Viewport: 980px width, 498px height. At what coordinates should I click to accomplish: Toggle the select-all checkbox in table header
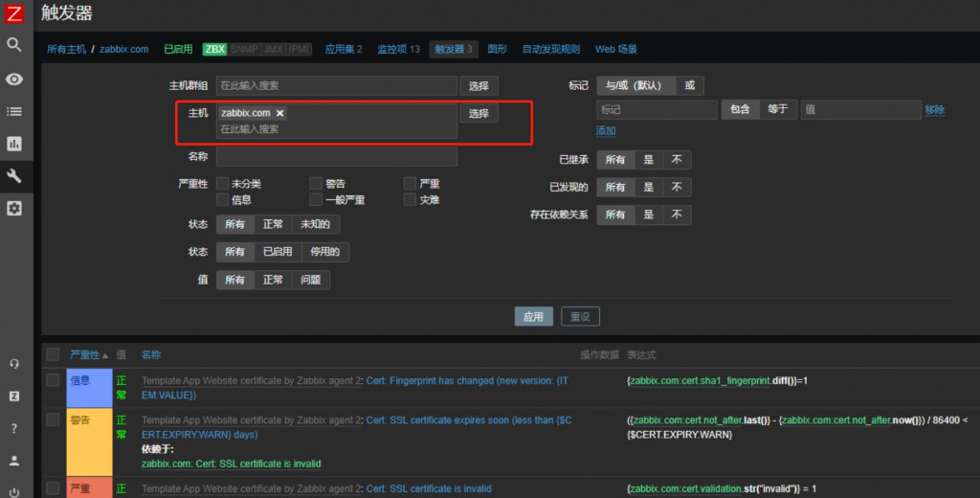54,354
